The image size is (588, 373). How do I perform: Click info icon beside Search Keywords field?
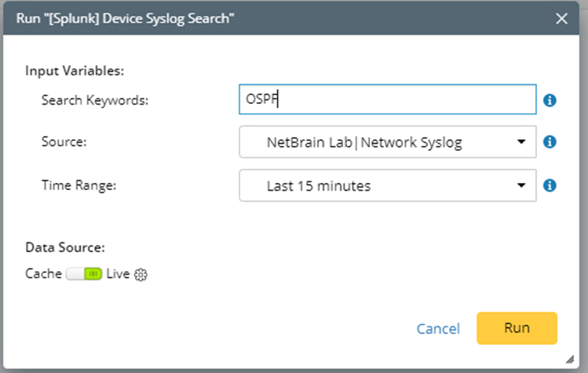[x=550, y=100]
